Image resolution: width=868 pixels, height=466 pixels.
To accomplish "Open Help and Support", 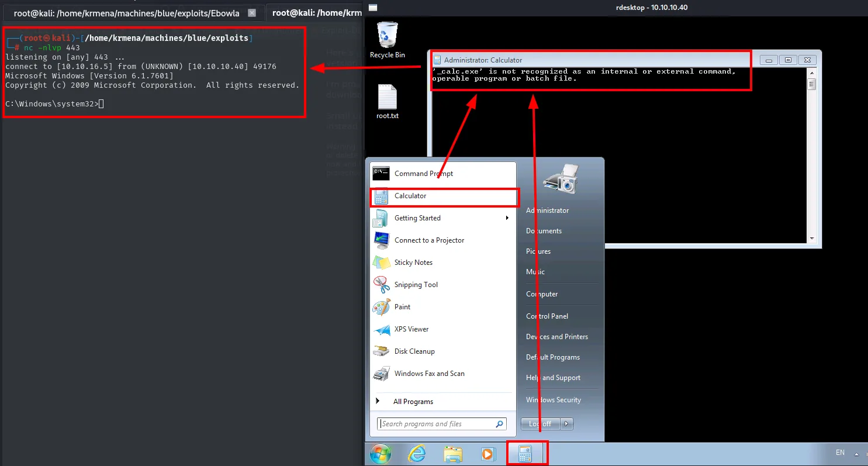I will (x=554, y=378).
